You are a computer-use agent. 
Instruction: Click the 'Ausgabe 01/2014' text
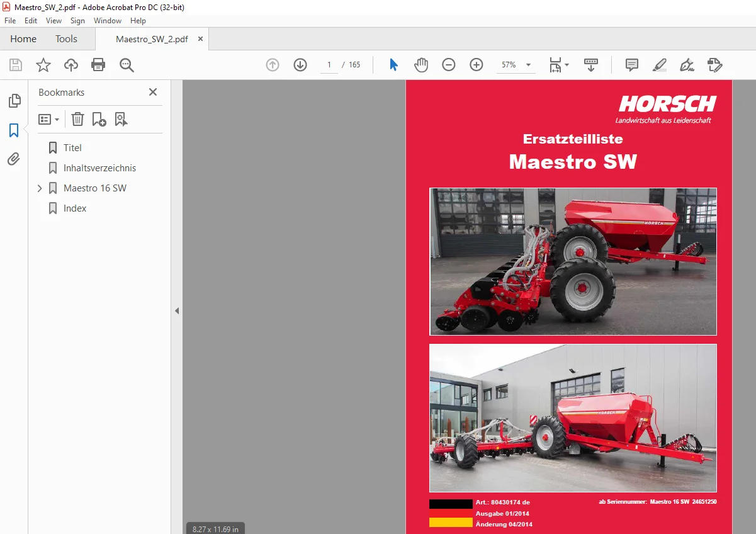[504, 513]
